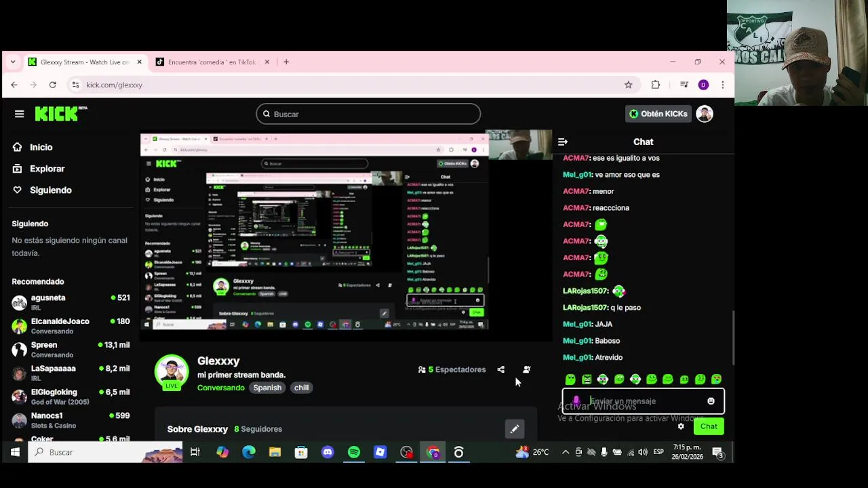The height and width of the screenshot is (488, 868).
Task: Click LARojas1507 username on 'q le paso' message
Action: tap(585, 308)
